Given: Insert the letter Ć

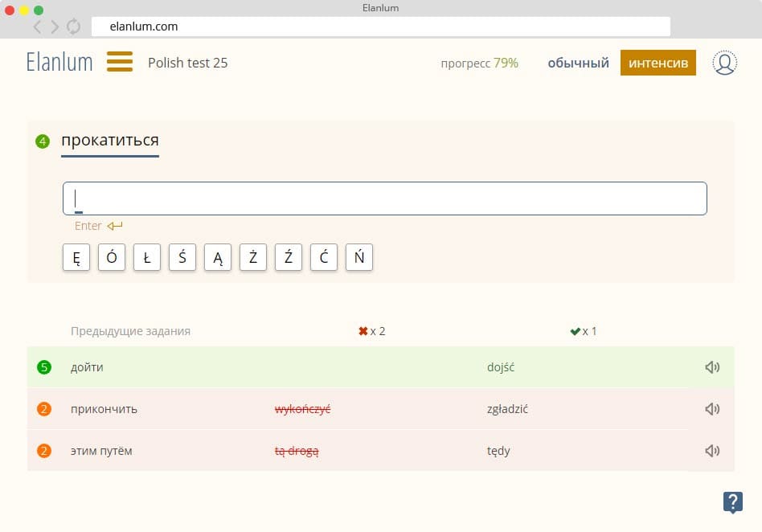Looking at the screenshot, I should pyautogui.click(x=324, y=257).
